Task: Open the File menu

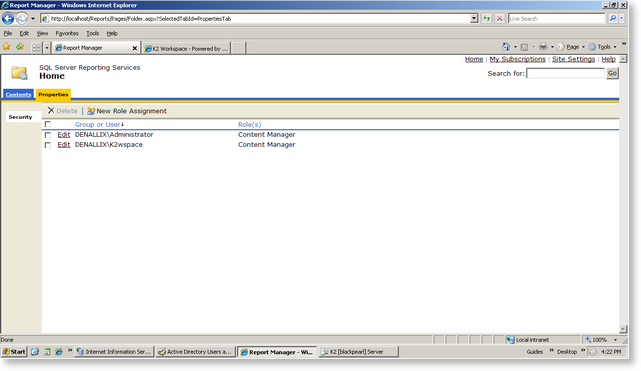Action: (8, 34)
